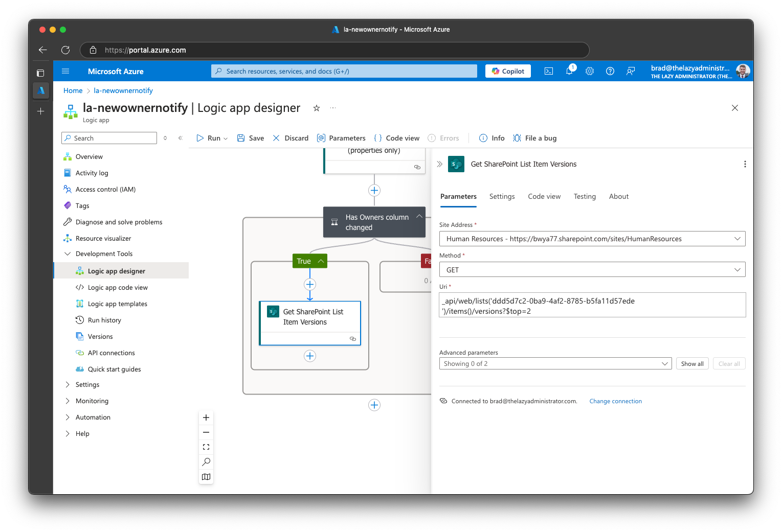Image resolution: width=782 pixels, height=532 pixels.
Task: Switch to the action Code view tab
Action: click(544, 196)
